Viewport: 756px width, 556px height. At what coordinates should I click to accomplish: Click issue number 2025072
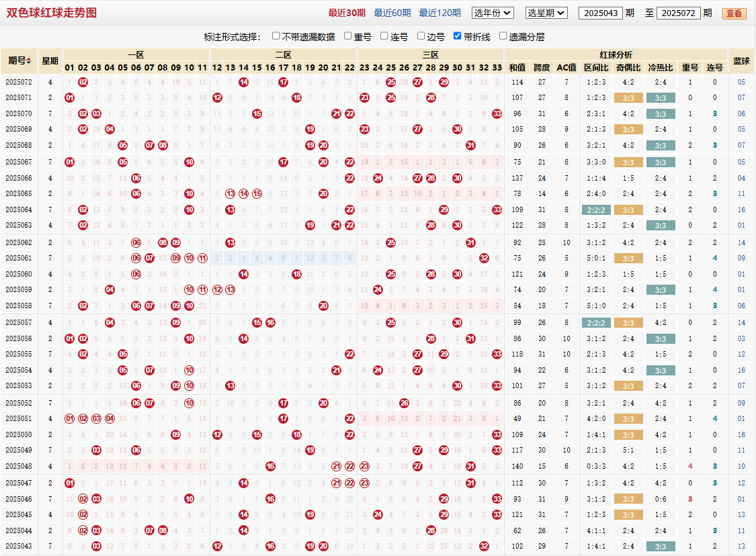tap(19, 83)
